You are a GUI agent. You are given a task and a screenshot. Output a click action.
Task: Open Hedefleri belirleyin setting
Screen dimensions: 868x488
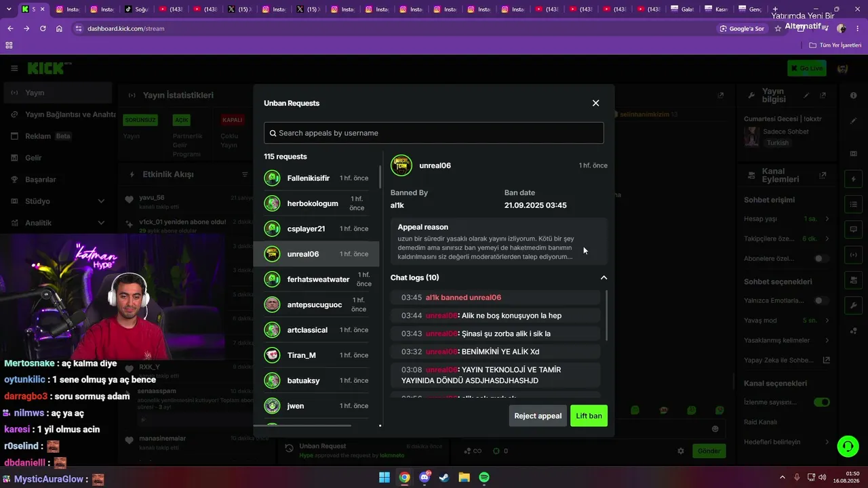[787, 442]
